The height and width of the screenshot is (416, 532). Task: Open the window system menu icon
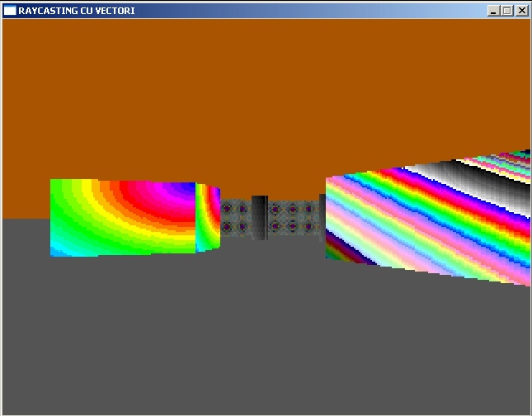tap(10, 11)
